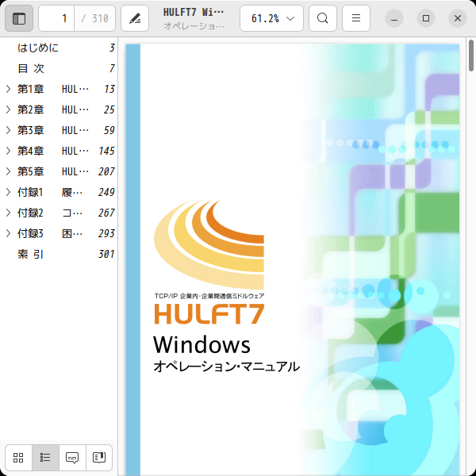Screen dimensions: 476x476
Task: Expand the 第1章 outline entry
Action: tap(8, 89)
